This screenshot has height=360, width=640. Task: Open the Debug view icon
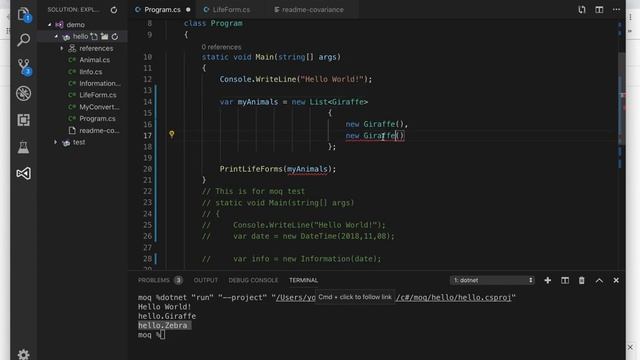pyautogui.click(x=23, y=93)
